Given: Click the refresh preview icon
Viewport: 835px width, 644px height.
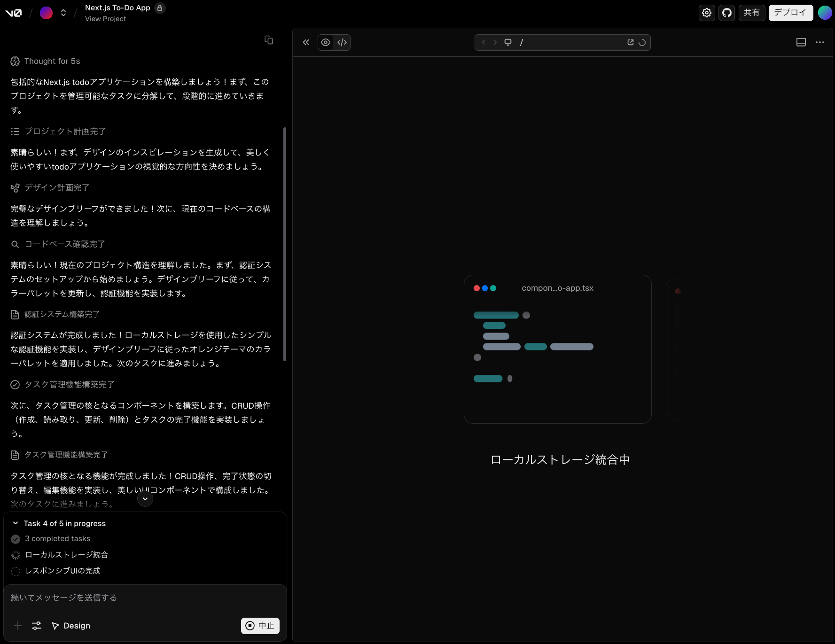Looking at the screenshot, I should coord(642,42).
